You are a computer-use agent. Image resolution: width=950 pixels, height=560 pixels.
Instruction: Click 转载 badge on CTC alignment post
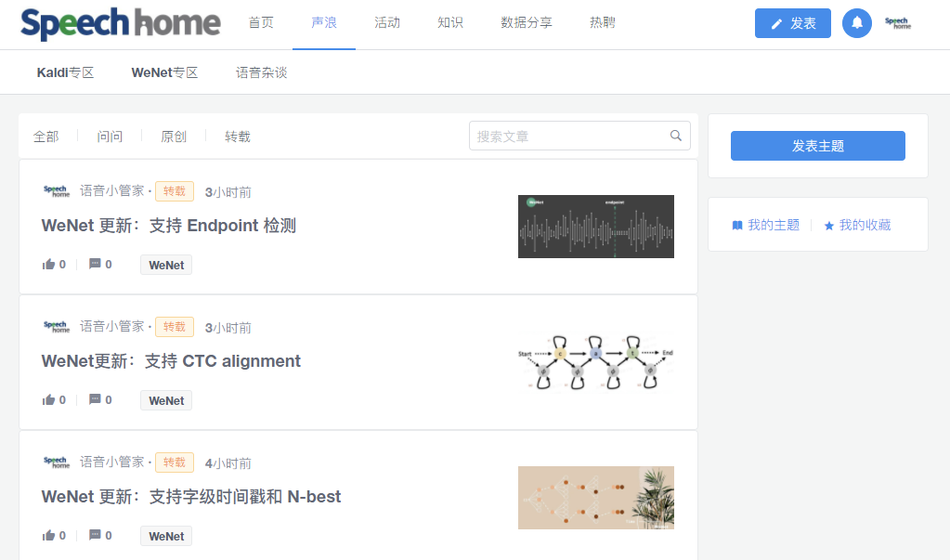pos(175,327)
